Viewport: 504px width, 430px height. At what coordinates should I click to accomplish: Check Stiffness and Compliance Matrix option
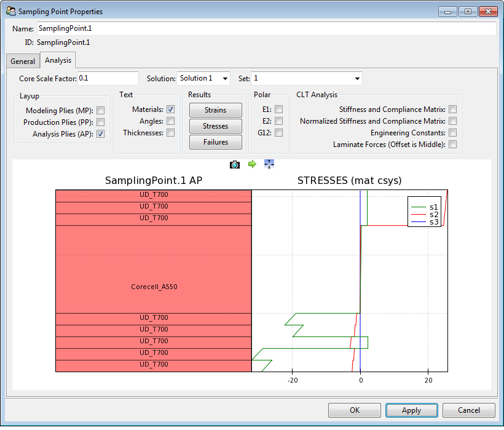pyautogui.click(x=452, y=109)
